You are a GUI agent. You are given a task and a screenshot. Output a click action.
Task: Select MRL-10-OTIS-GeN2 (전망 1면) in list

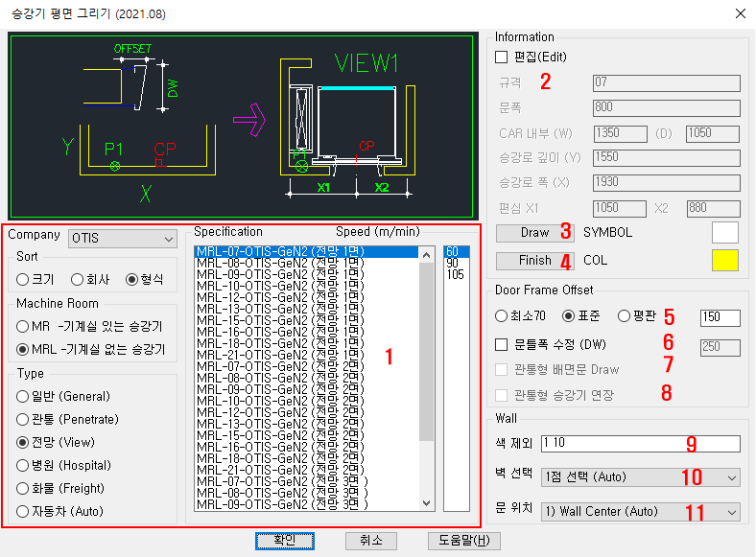point(307,287)
